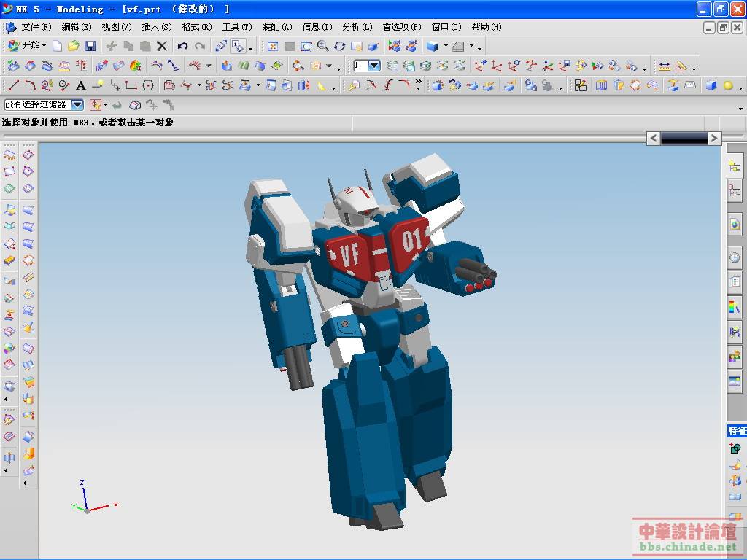Viewport: 747px width, 560px height.
Task: Select the Point tool
Action: click(x=97, y=85)
